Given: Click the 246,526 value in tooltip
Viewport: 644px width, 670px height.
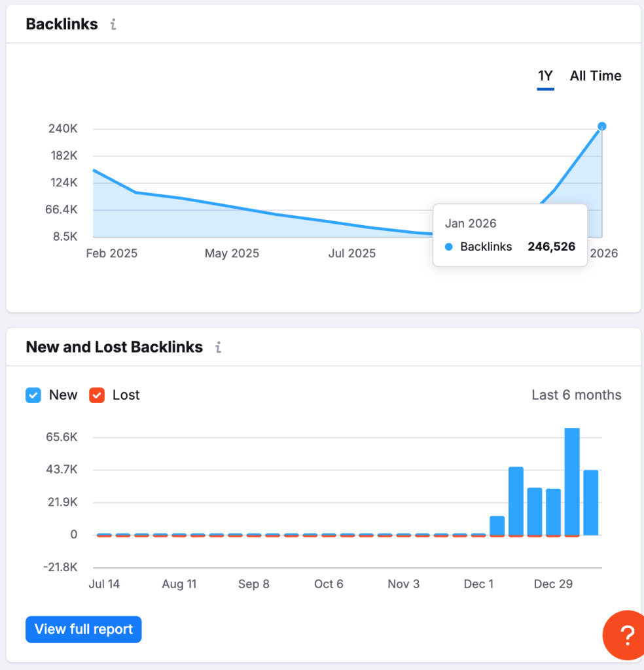Looking at the screenshot, I should coord(551,247).
